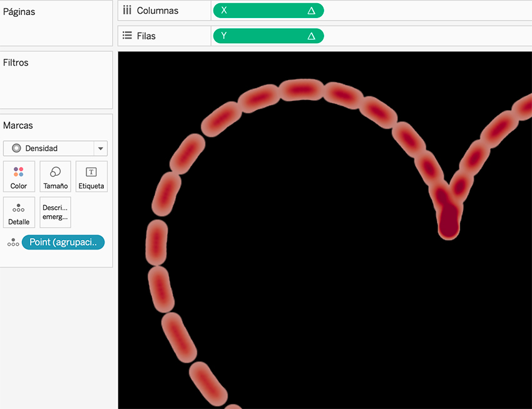Select the Point (agrupaci.. detail pill

[x=63, y=242]
